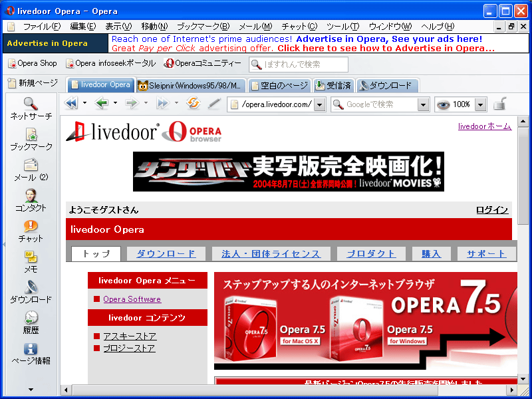This screenshot has width=532, height=399.
Task: Click the Opera 7.5 promotional banner
Action: coord(365,321)
